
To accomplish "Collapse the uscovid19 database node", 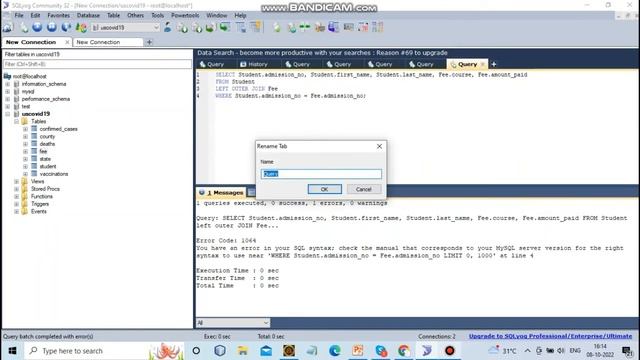I will coord(7,114).
